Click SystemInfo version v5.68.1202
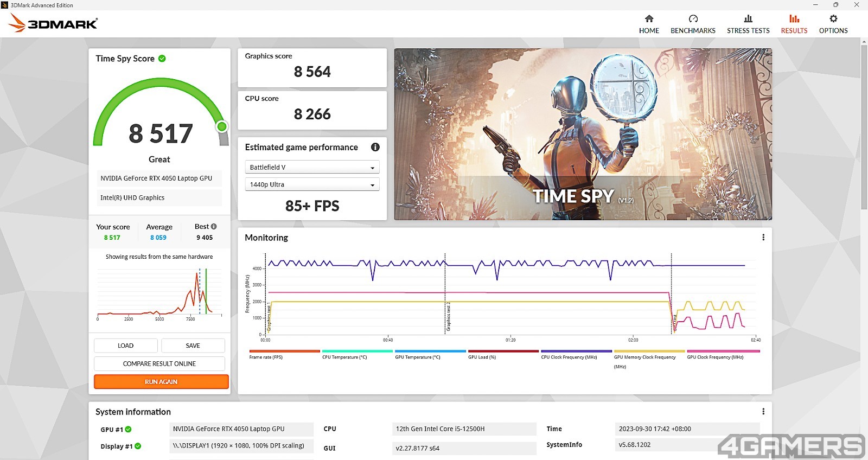868x460 pixels. coord(687,444)
